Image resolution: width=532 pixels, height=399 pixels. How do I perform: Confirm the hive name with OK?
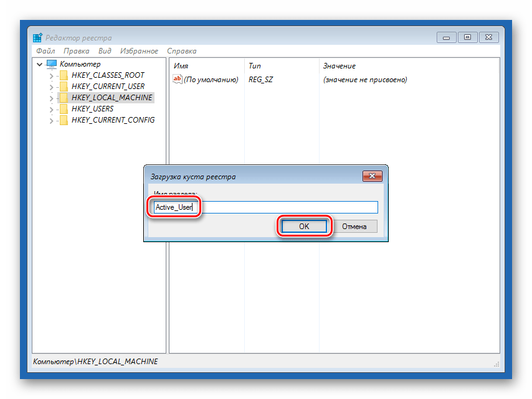click(304, 227)
